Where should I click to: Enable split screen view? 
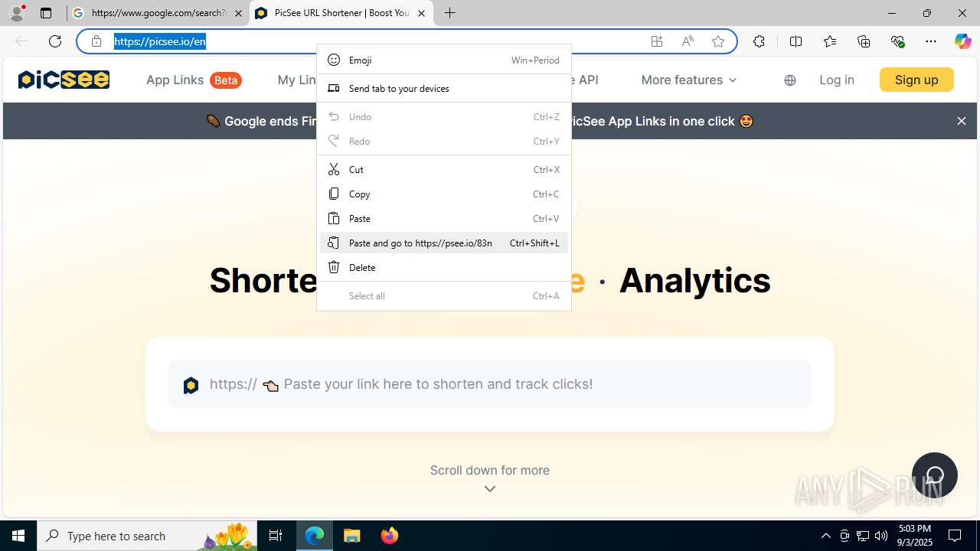[796, 41]
